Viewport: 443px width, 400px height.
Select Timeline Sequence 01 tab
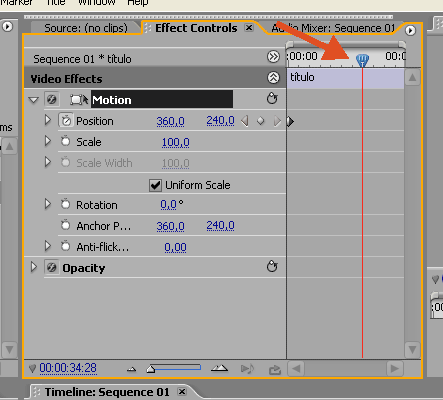click(x=107, y=392)
